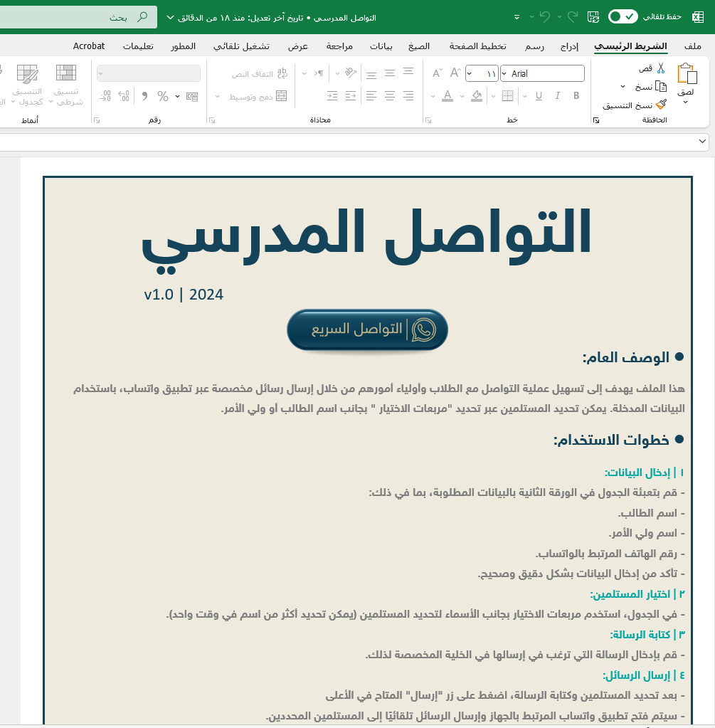
Task: Open the File (ملف) tab
Action: 693,46
